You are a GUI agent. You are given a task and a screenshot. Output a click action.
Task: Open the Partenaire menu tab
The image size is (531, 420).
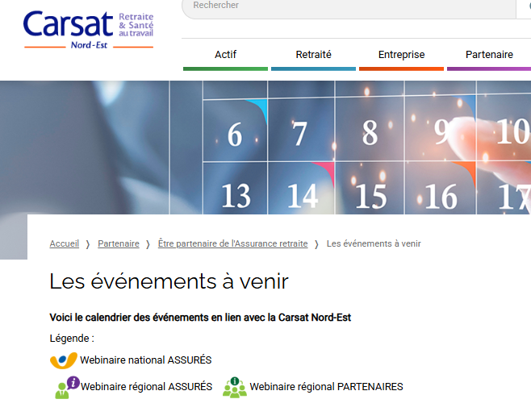pyautogui.click(x=489, y=55)
